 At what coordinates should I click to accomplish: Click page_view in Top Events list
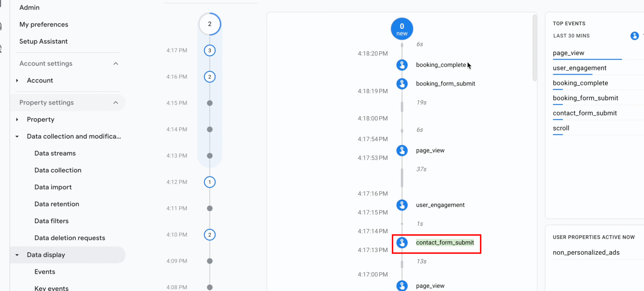coord(568,53)
